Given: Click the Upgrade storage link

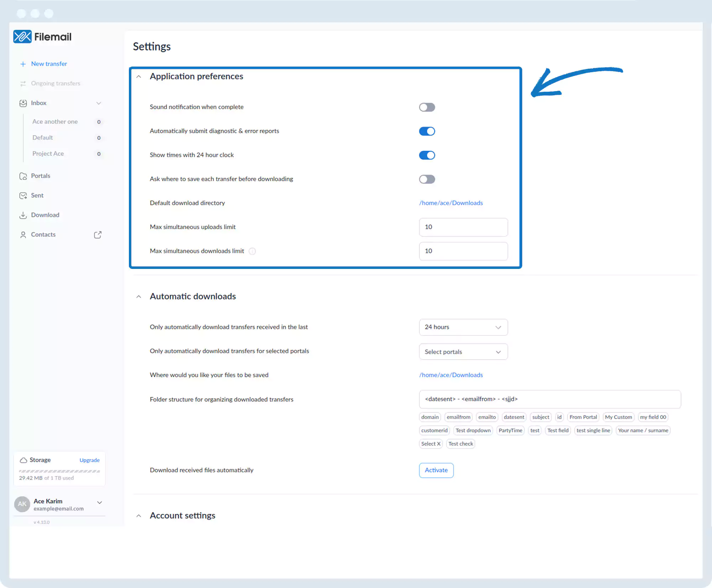Looking at the screenshot, I should pos(89,460).
